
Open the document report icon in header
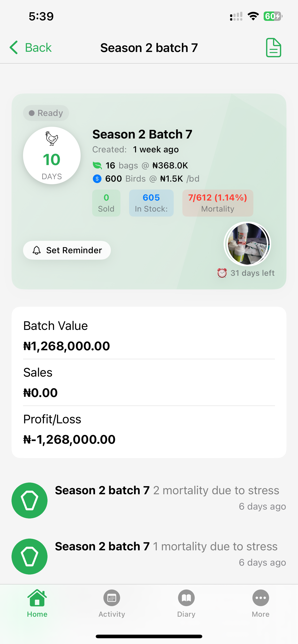click(x=273, y=47)
